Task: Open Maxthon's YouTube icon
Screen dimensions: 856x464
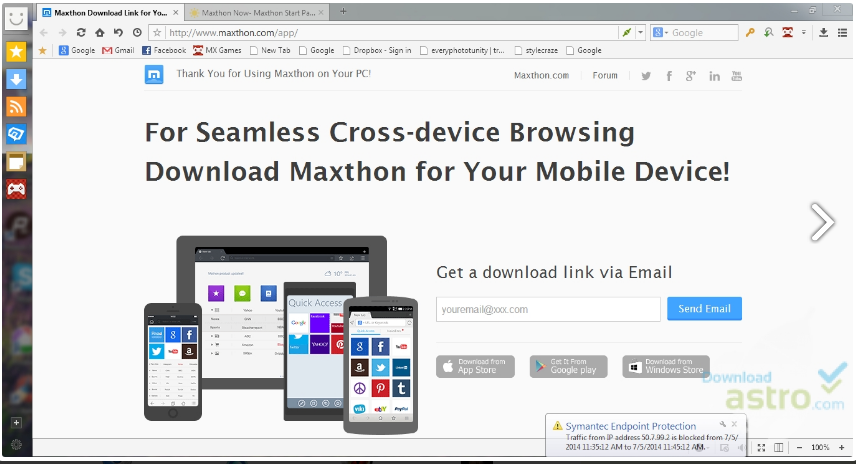Action: (x=736, y=76)
